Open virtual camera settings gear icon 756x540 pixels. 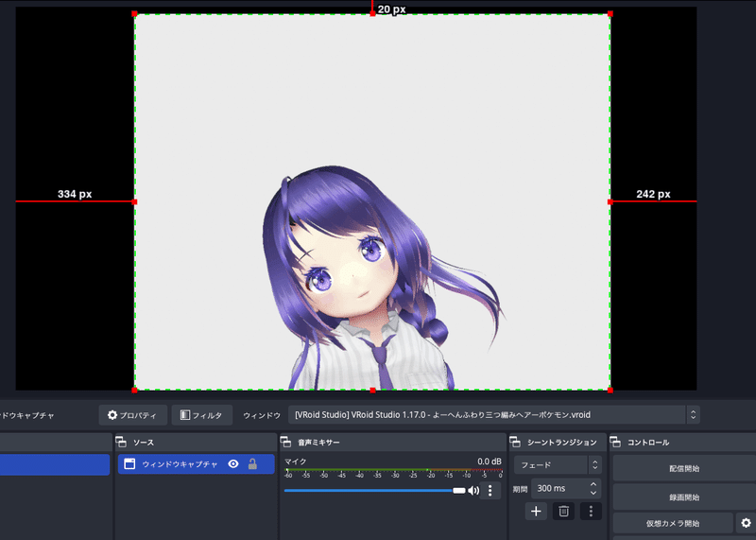pyautogui.click(x=746, y=523)
